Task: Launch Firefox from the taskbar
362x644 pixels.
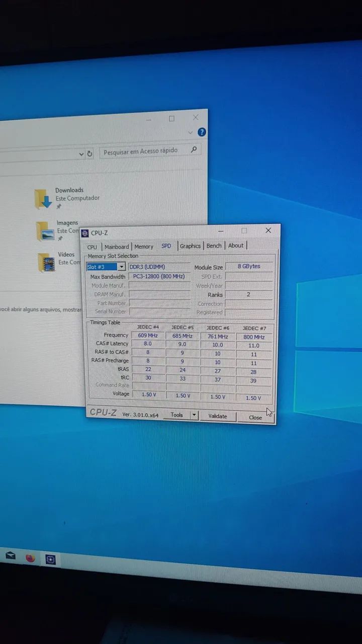Action: (x=31, y=557)
